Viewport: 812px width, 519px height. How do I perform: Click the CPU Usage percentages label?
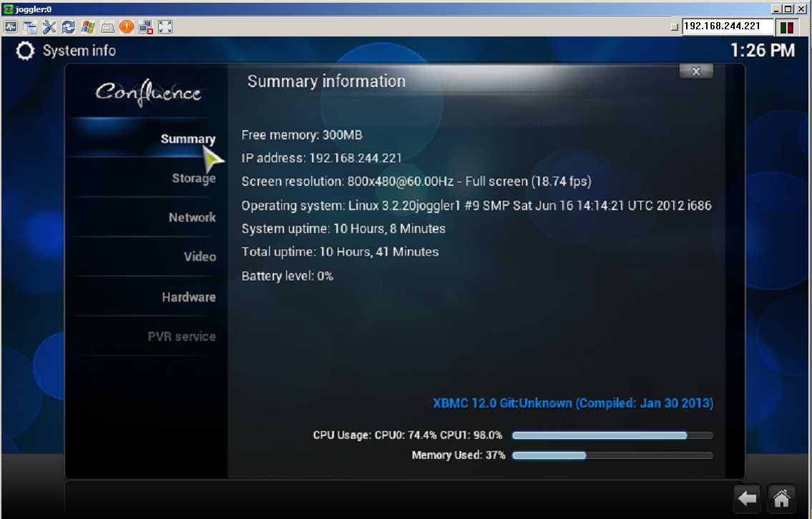pyautogui.click(x=408, y=435)
